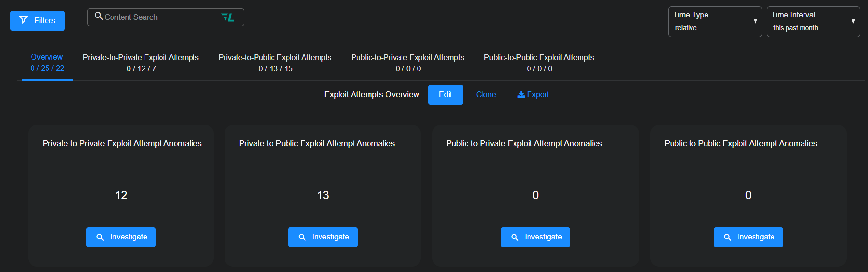
Task: Click the Time Interval dropdown arrow
Action: (853, 21)
